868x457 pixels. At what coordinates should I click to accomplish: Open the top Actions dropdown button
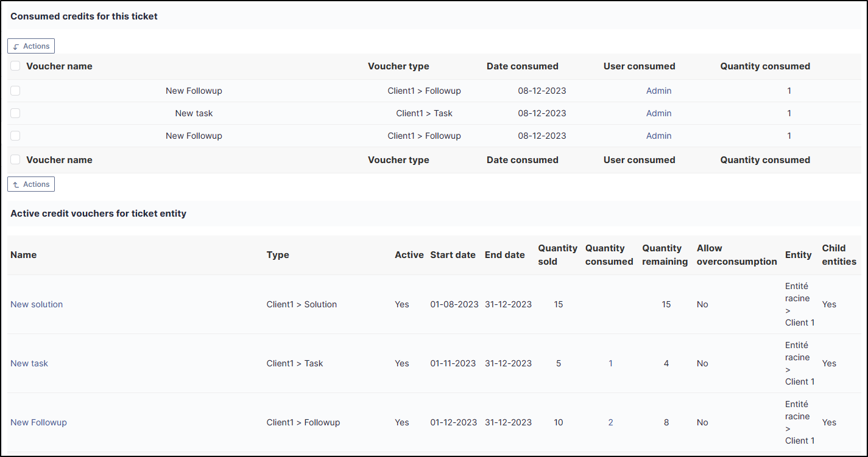31,46
